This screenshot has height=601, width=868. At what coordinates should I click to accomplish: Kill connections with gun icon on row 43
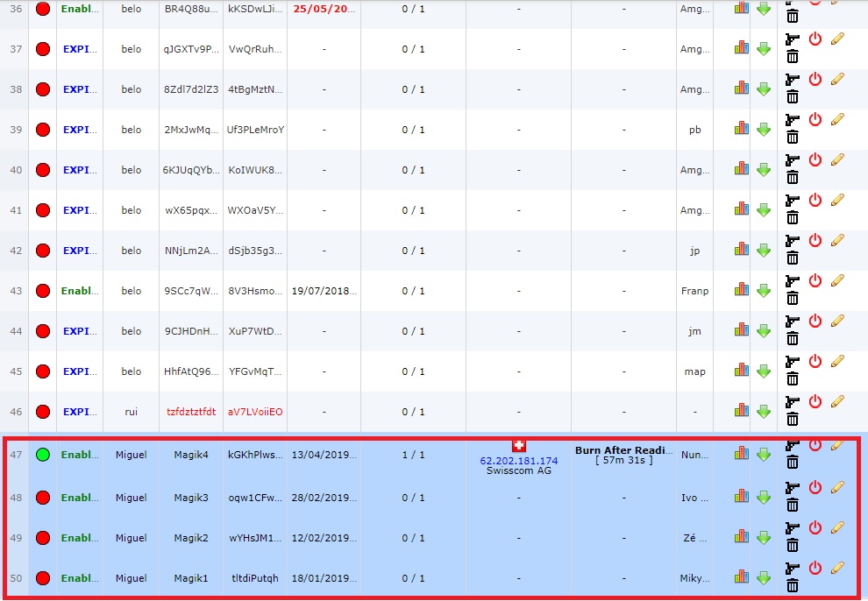(x=793, y=281)
